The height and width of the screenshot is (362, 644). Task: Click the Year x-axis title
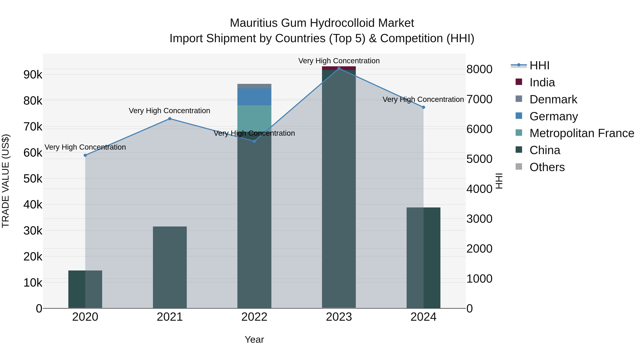pos(254,340)
